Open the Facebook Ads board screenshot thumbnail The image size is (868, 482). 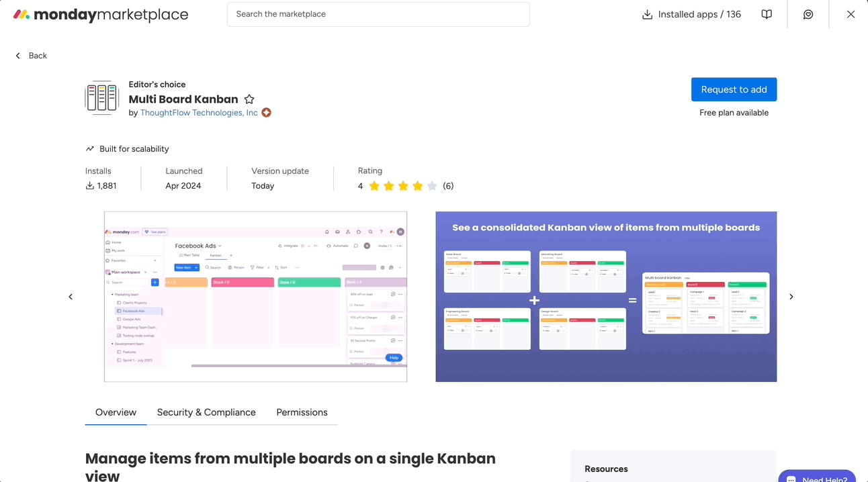click(255, 297)
